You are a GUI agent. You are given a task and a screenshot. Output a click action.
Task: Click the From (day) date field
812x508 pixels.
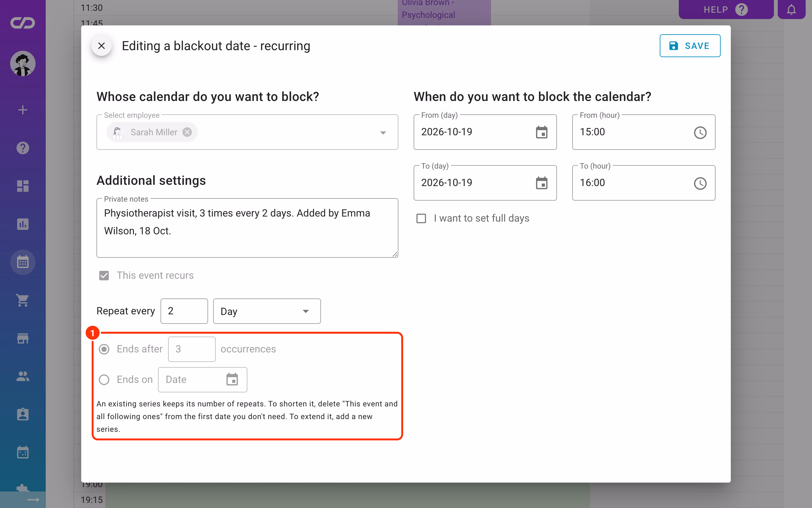[485, 132]
